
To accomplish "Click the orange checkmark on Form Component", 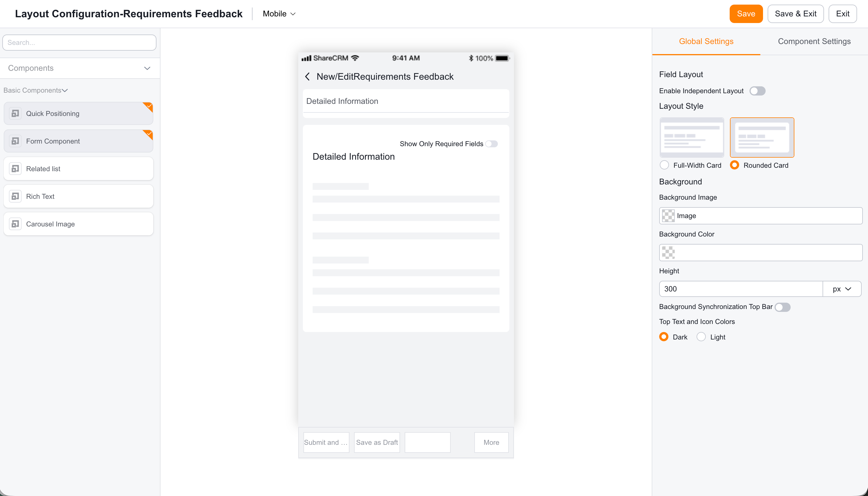I will coord(148,134).
